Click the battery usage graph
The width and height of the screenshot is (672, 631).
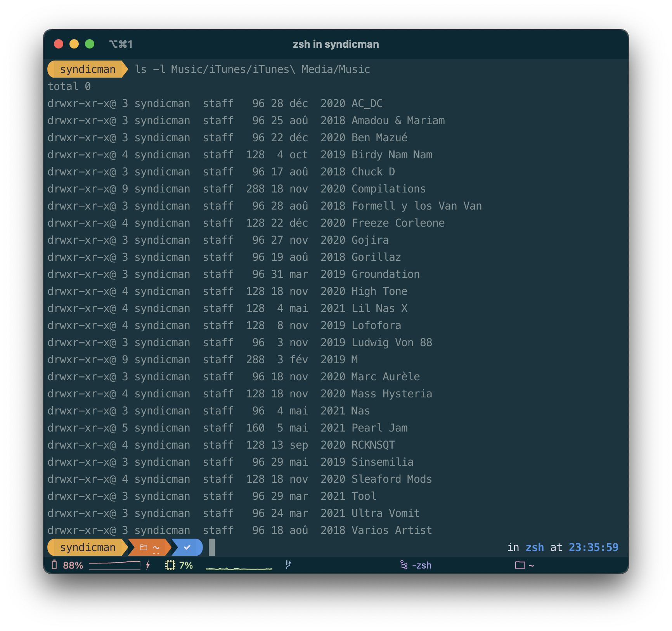pos(115,565)
